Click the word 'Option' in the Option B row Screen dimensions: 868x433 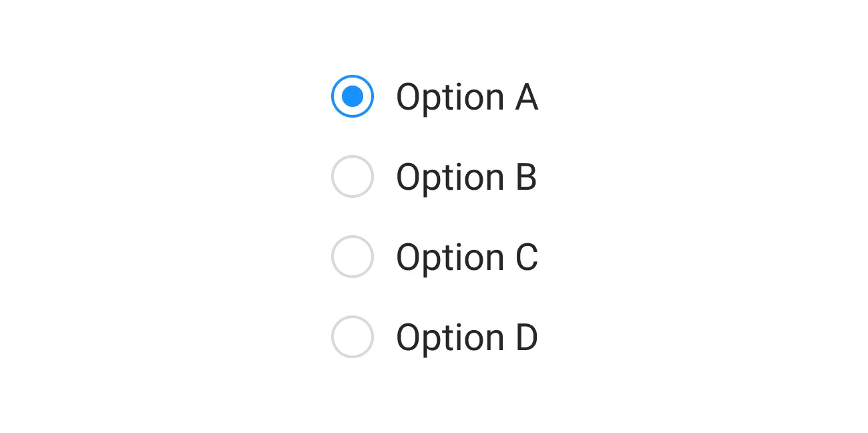450,178
